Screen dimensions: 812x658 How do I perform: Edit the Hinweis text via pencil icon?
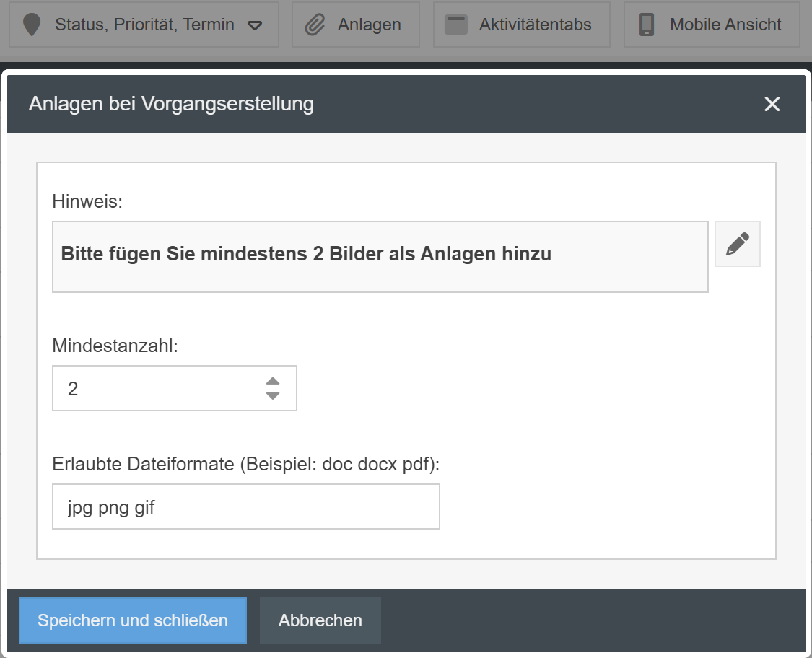737,244
